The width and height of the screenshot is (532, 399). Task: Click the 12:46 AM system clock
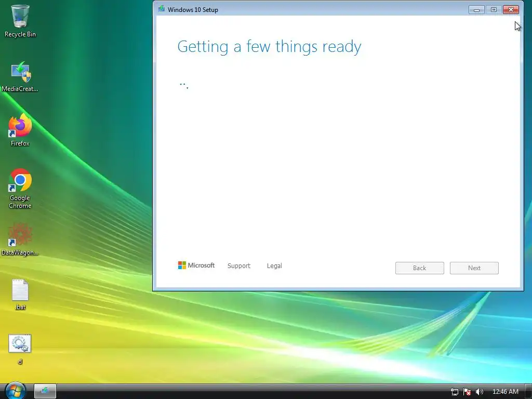[x=505, y=392]
